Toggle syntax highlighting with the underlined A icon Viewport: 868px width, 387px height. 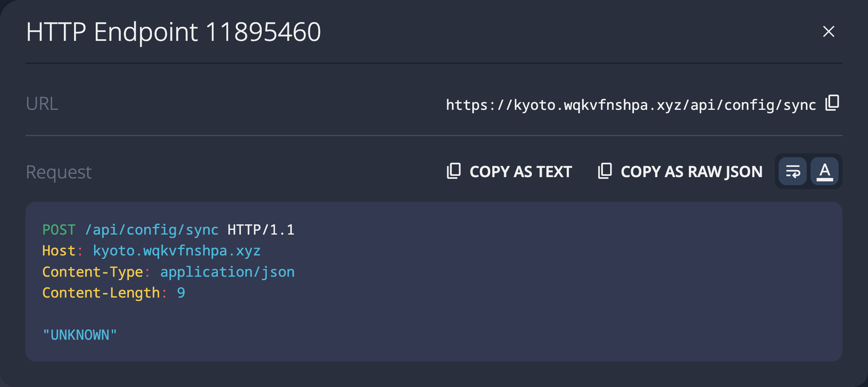pos(825,171)
